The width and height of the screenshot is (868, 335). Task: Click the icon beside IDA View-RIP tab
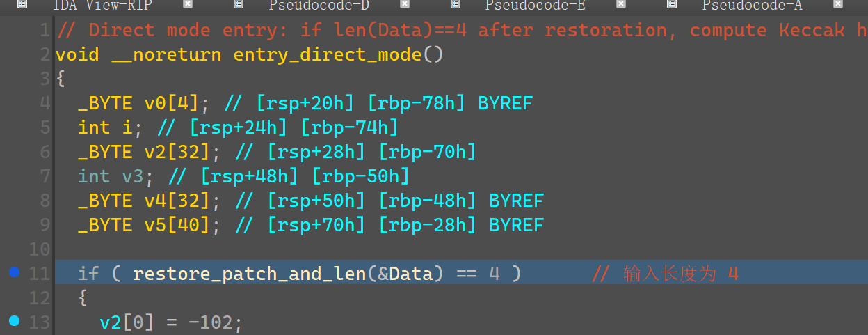(22, 4)
